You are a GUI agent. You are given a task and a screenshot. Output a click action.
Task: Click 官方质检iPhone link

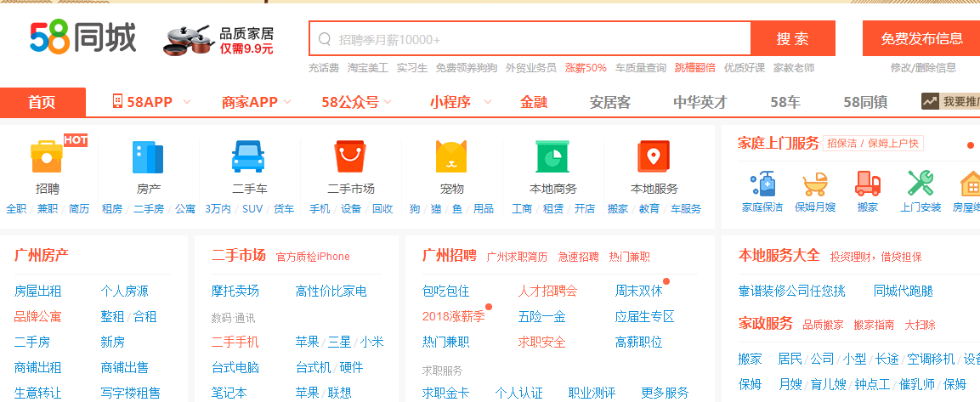click(x=313, y=257)
